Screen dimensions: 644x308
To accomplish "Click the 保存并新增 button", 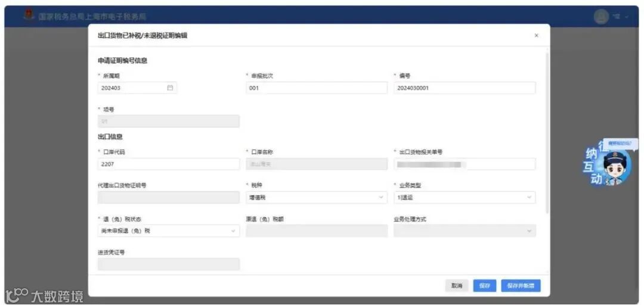I will click(521, 286).
